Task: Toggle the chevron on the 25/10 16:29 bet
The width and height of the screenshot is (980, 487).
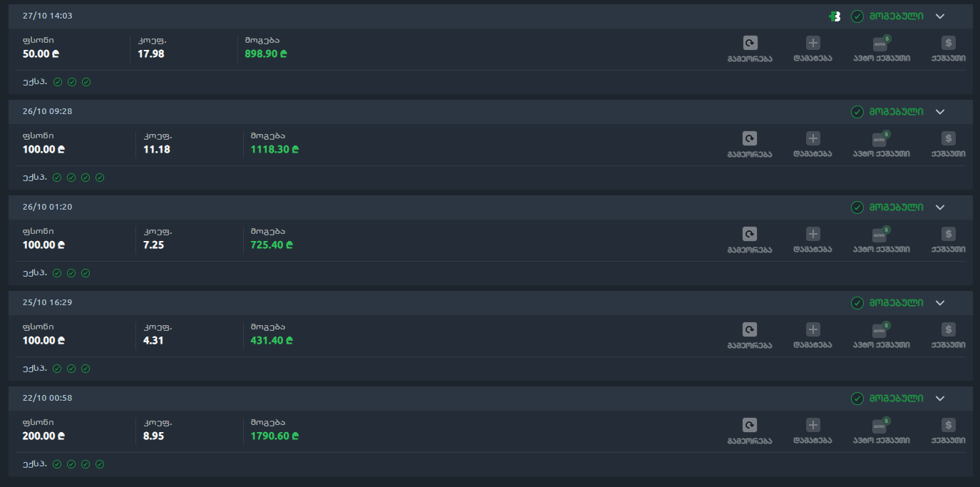Action: 940,303
